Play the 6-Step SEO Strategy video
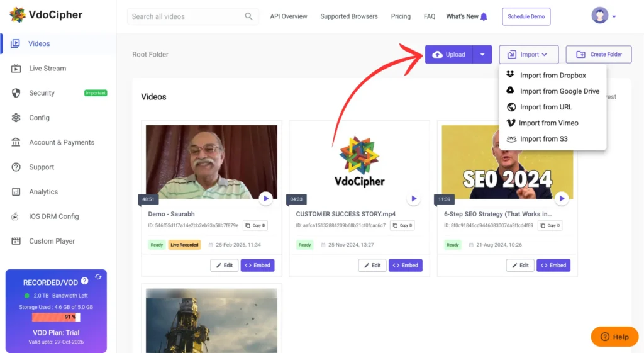 point(562,198)
